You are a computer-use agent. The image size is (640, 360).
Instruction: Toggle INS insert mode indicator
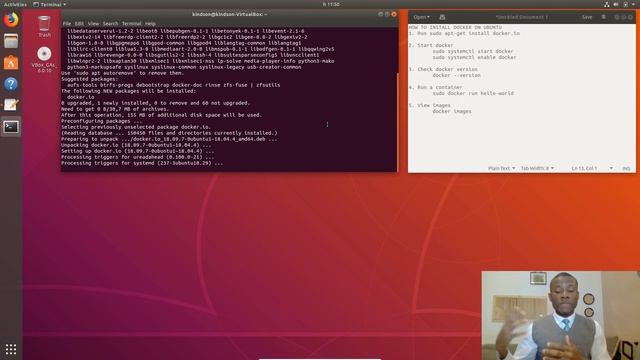626,168
